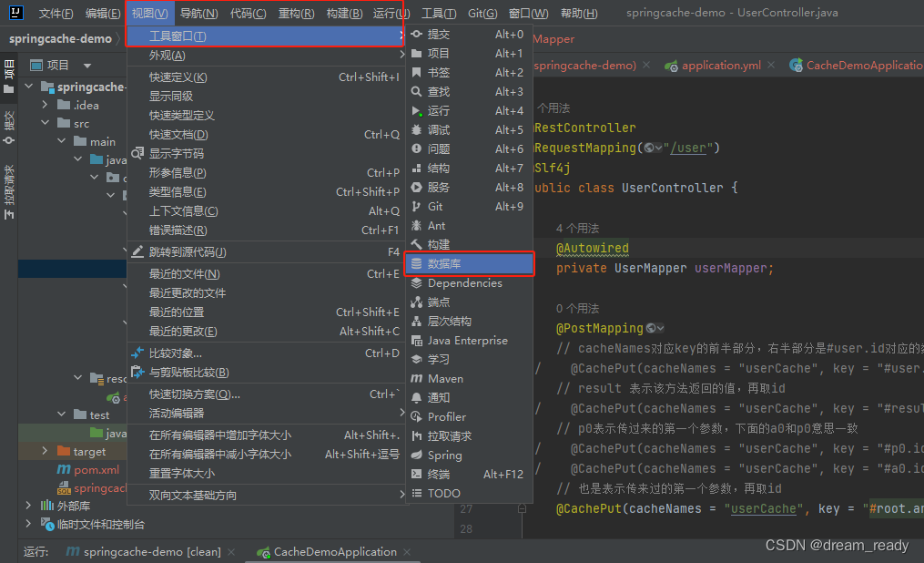Open the 导航 Navigate menu

coord(198,13)
